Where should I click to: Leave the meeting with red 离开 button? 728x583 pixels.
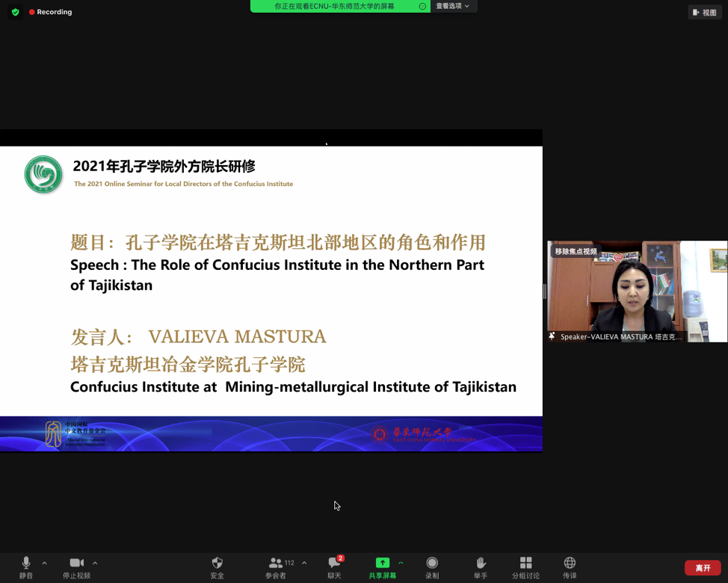point(703,568)
